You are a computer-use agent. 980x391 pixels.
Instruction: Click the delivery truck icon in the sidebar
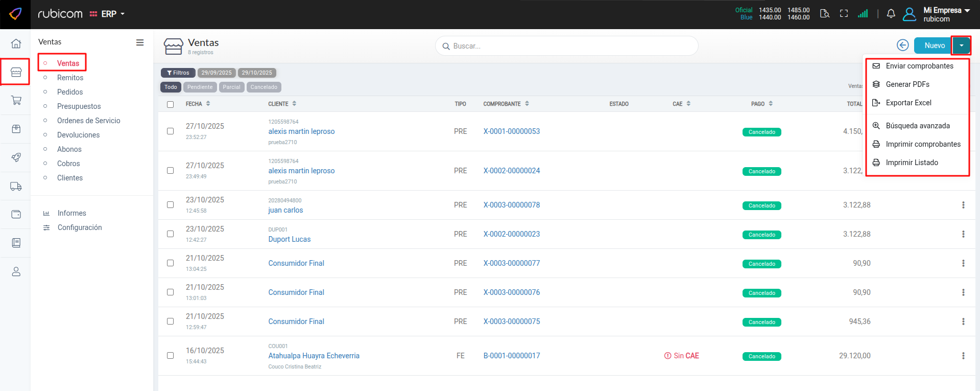tap(16, 187)
